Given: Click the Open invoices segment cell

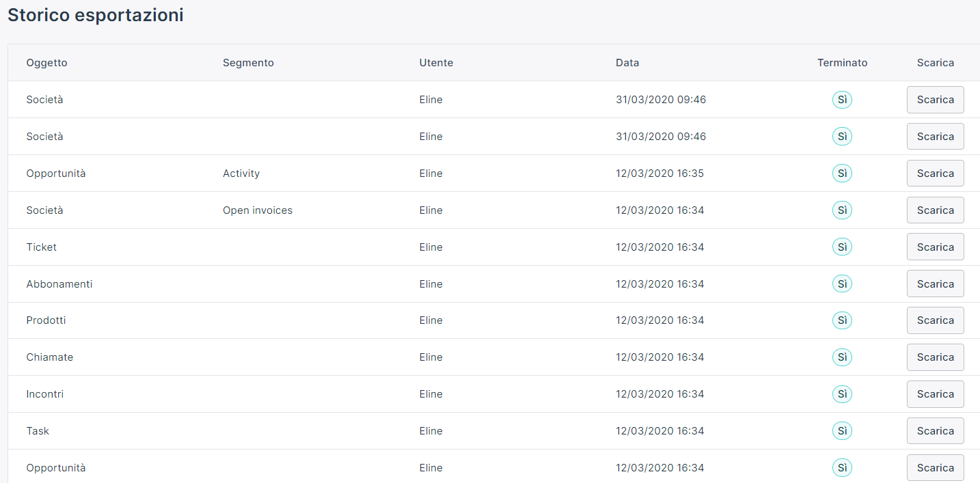Looking at the screenshot, I should (x=258, y=210).
